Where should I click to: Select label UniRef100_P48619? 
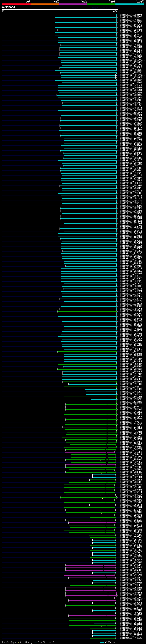click(131, 45)
